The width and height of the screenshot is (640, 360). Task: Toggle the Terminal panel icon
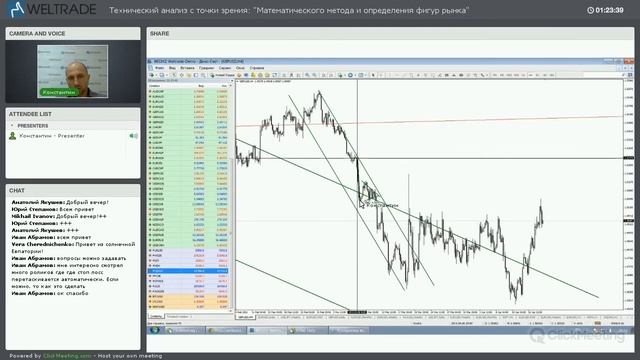pos(196,75)
